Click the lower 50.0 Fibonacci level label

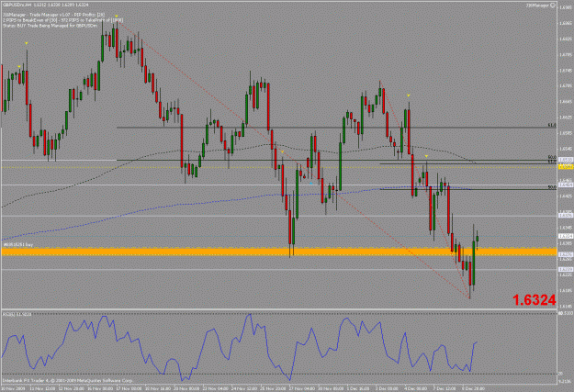click(552, 187)
